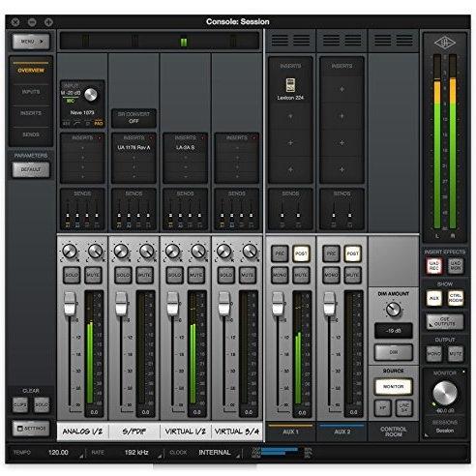
Task: Engage the DIM button
Action: 394,352
